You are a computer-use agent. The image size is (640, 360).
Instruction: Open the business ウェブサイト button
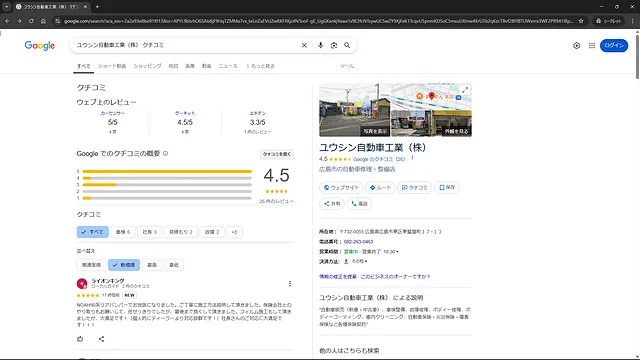pos(341,187)
